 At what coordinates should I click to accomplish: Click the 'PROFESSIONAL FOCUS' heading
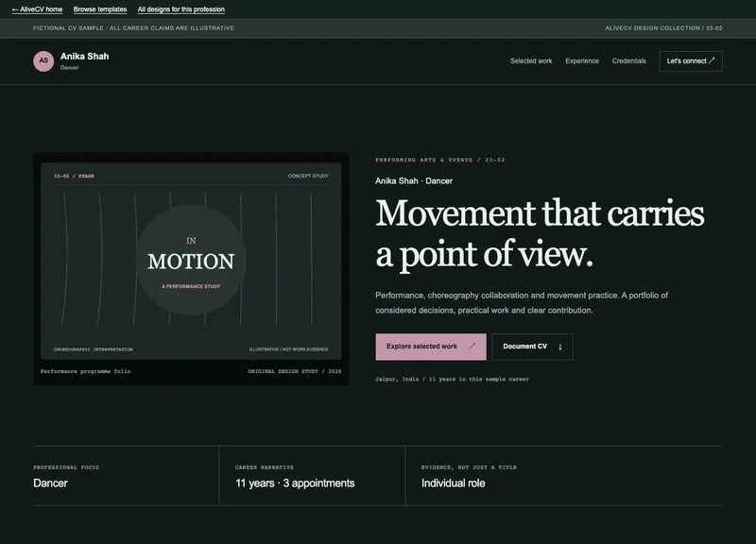(66, 467)
